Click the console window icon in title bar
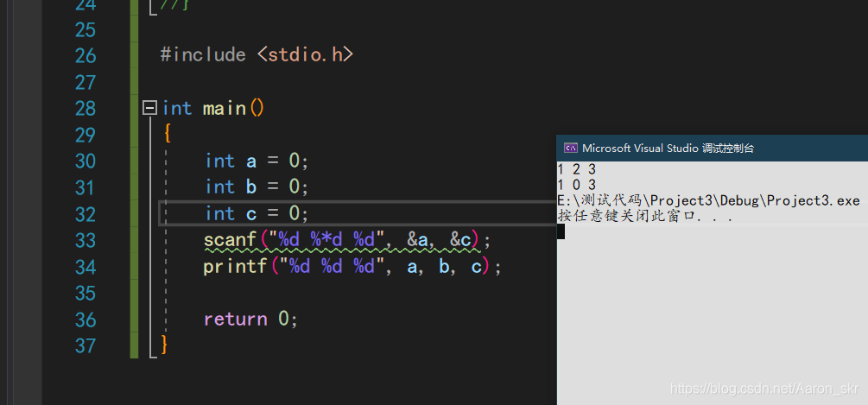Viewport: 868px width, 405px height. point(570,148)
